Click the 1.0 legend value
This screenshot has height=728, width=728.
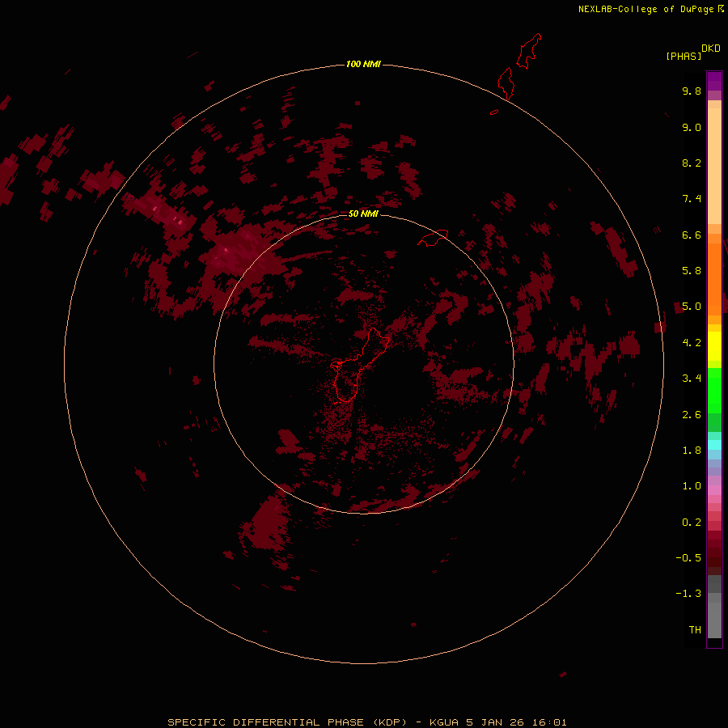point(692,486)
